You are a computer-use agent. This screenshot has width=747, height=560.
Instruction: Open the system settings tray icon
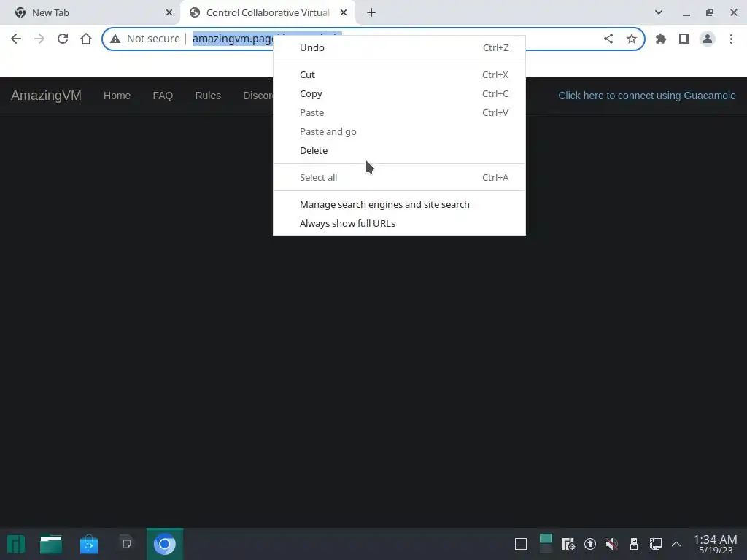568,544
